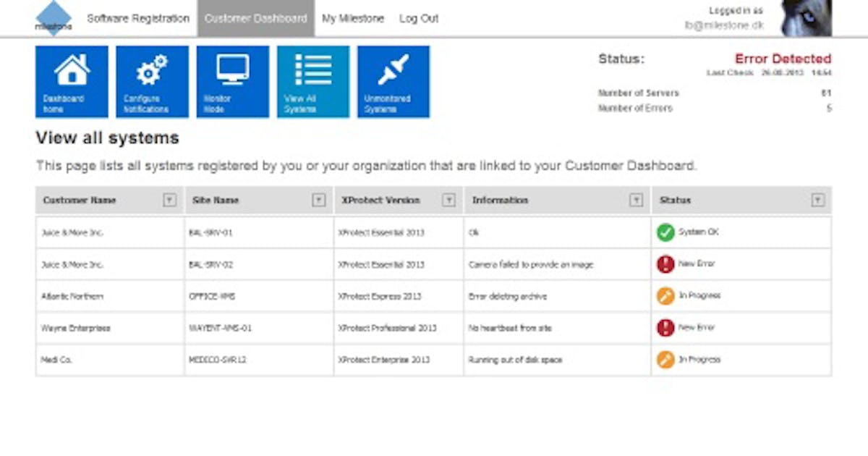The image size is (868, 456).
Task: Click the green System OK status icon
Action: click(x=665, y=232)
